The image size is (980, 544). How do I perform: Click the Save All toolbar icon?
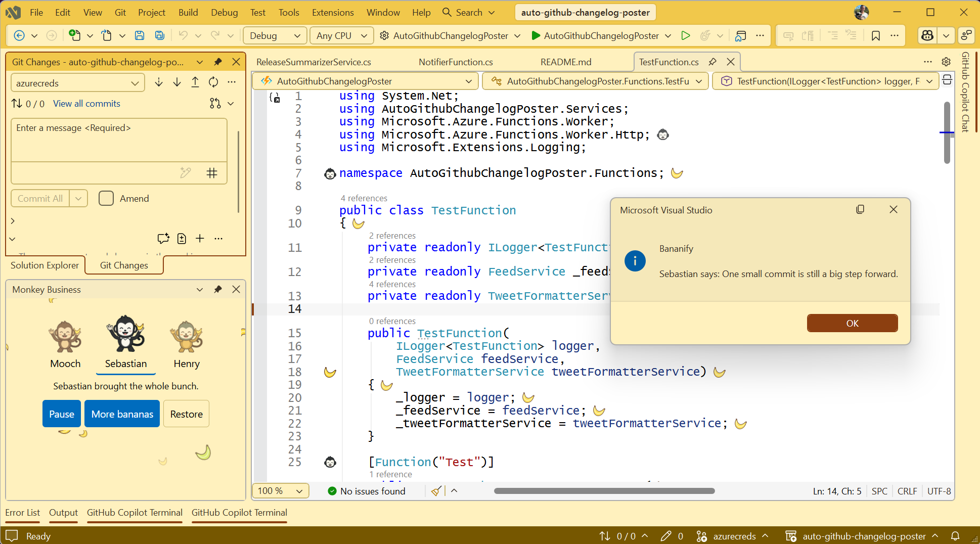click(x=159, y=35)
